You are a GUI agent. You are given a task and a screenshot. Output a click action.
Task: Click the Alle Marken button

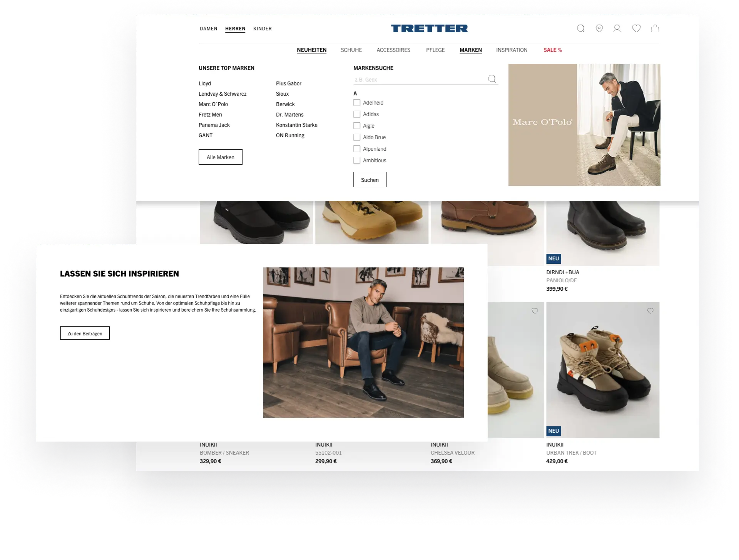click(x=221, y=157)
